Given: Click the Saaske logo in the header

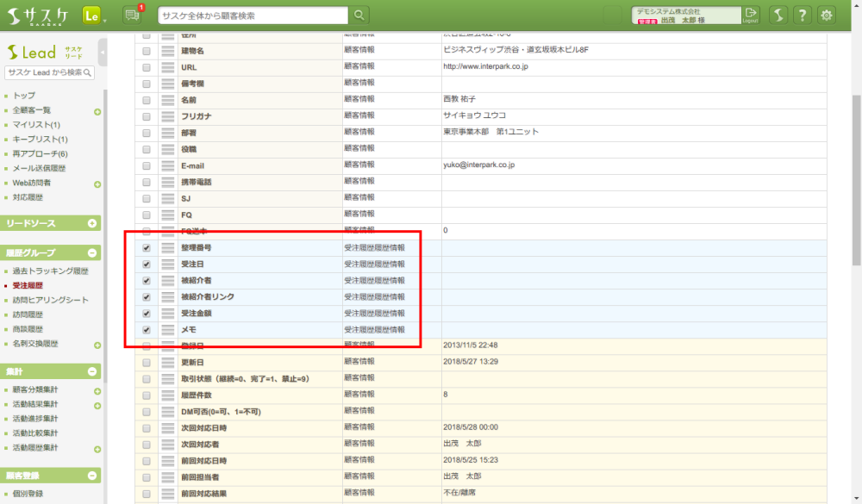Looking at the screenshot, I should point(38,15).
